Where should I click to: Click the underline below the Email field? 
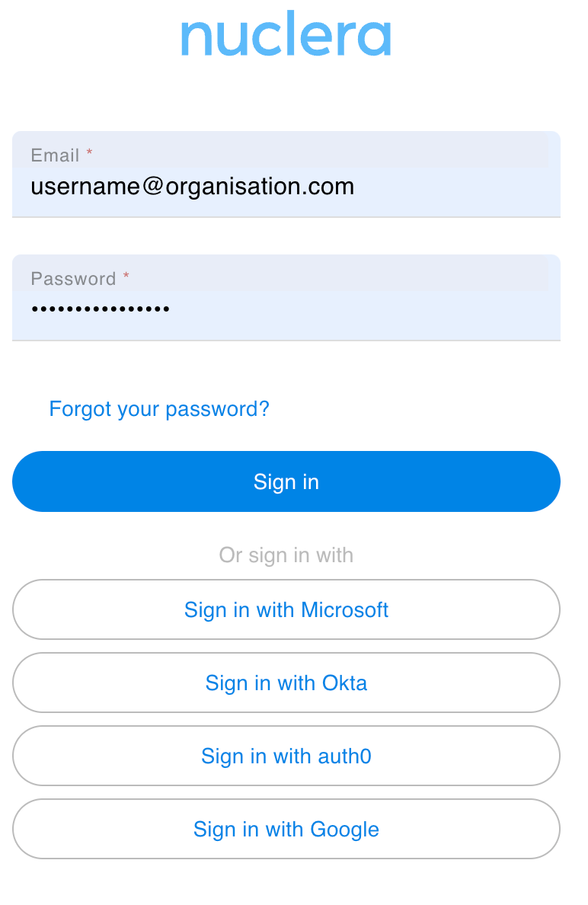(x=286, y=217)
